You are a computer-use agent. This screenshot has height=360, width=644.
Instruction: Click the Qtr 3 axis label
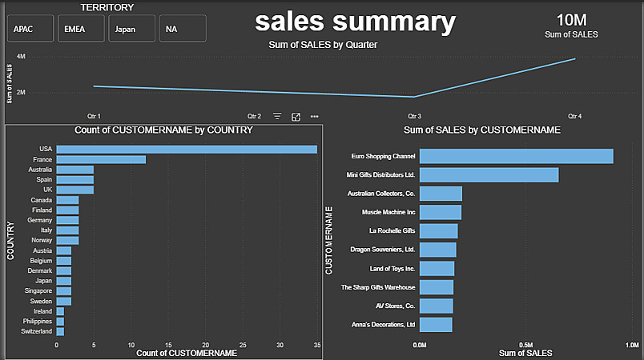click(414, 116)
